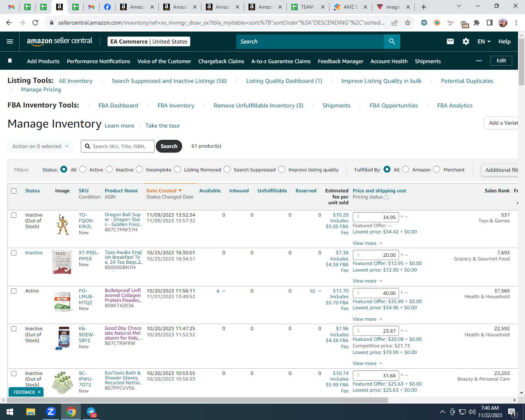525x420 pixels.
Task: Open Chargeback Claims menu item
Action: click(x=221, y=61)
